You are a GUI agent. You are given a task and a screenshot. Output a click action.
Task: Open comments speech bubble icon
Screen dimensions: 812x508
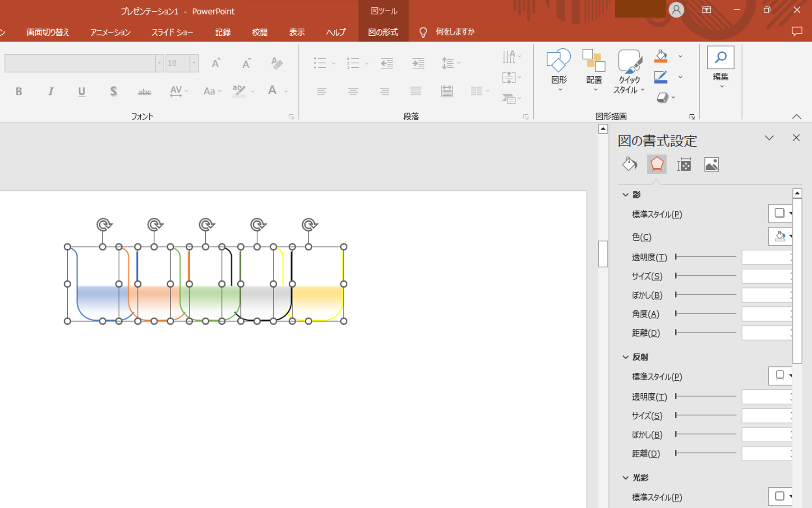797,32
